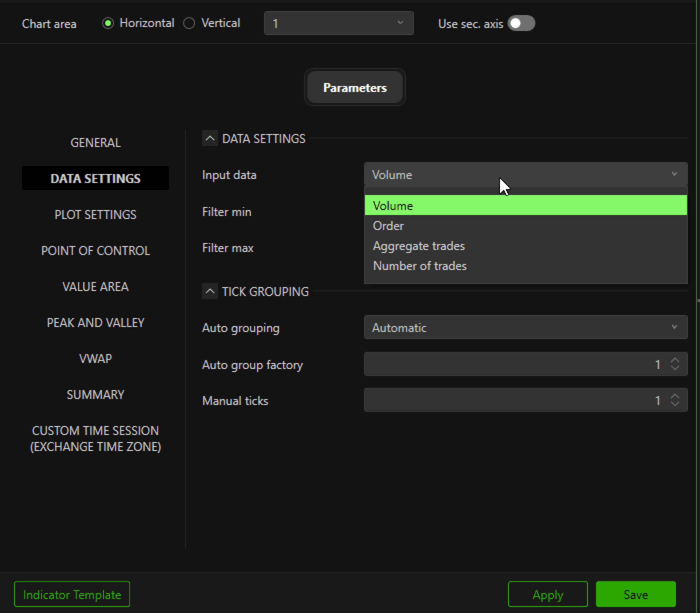Select Horizontal chart area radio button
Viewport: 700px width, 613px height.
[108, 23]
